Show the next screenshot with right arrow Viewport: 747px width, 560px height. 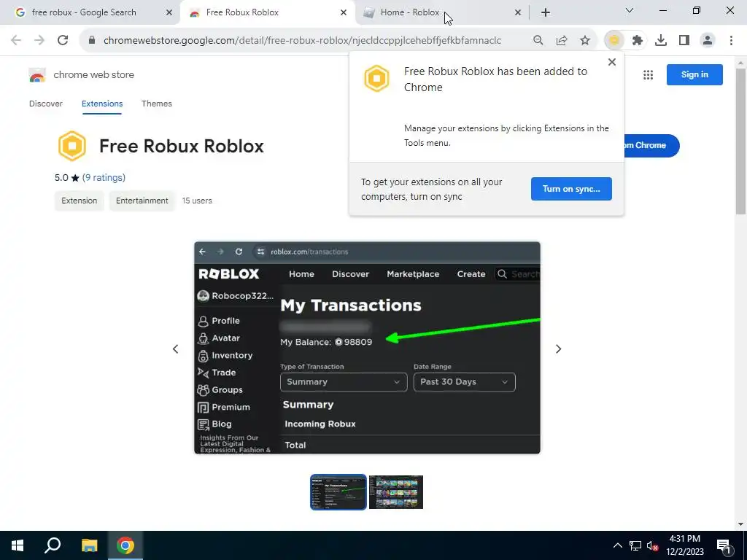click(558, 349)
